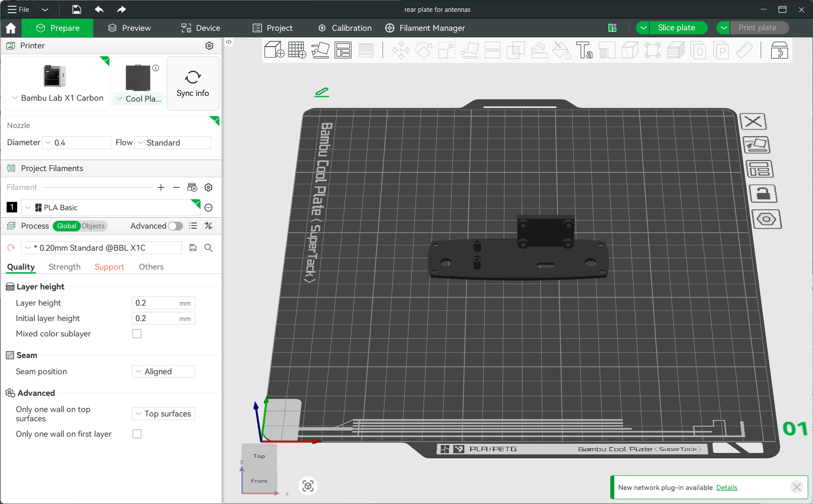The image size is (813, 504).
Task: Open the Assembly view icon
Action: tap(779, 50)
